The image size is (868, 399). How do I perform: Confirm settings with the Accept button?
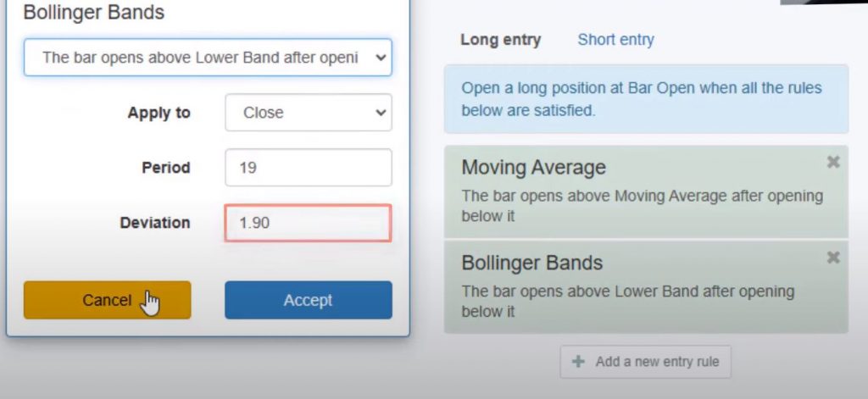(308, 300)
